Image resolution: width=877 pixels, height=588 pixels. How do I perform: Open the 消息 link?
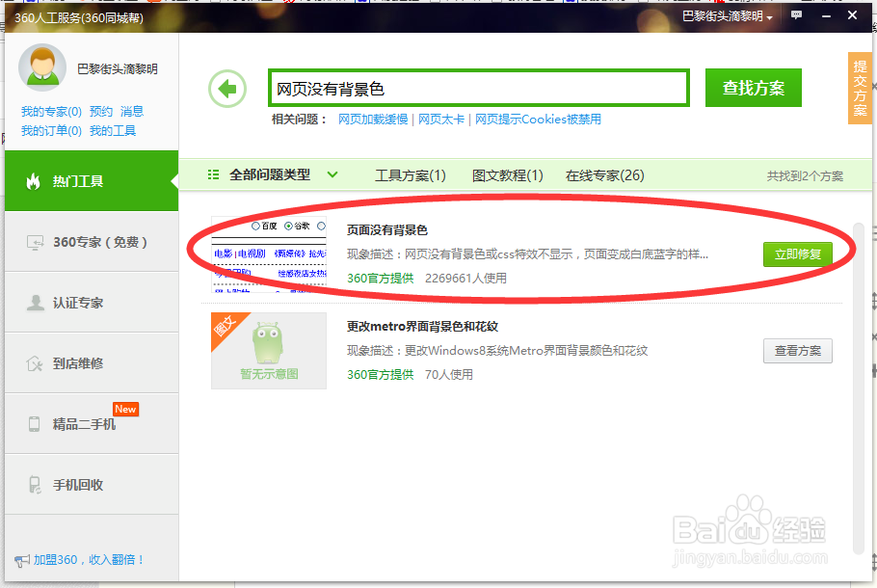pos(132,112)
